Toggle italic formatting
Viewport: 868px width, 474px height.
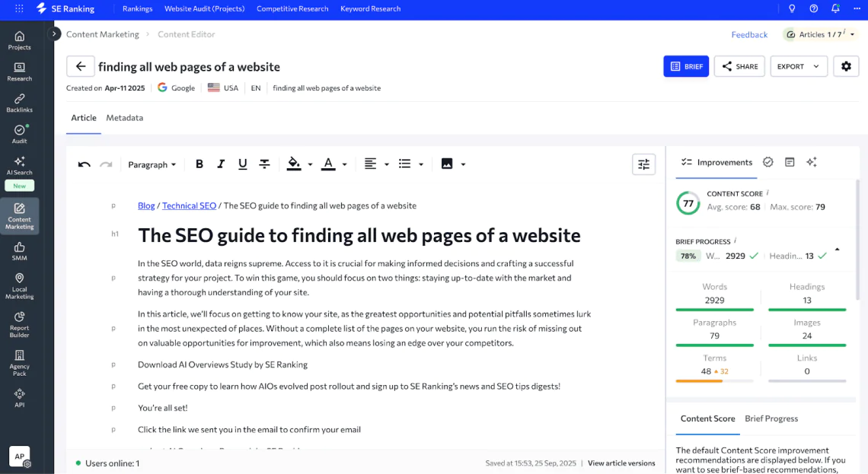tap(220, 164)
